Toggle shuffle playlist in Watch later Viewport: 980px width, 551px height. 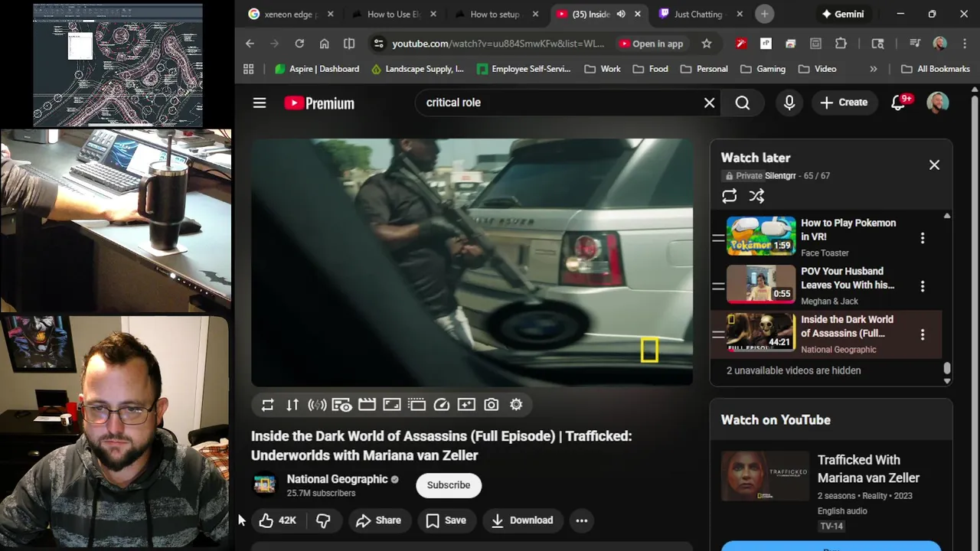[756, 197]
